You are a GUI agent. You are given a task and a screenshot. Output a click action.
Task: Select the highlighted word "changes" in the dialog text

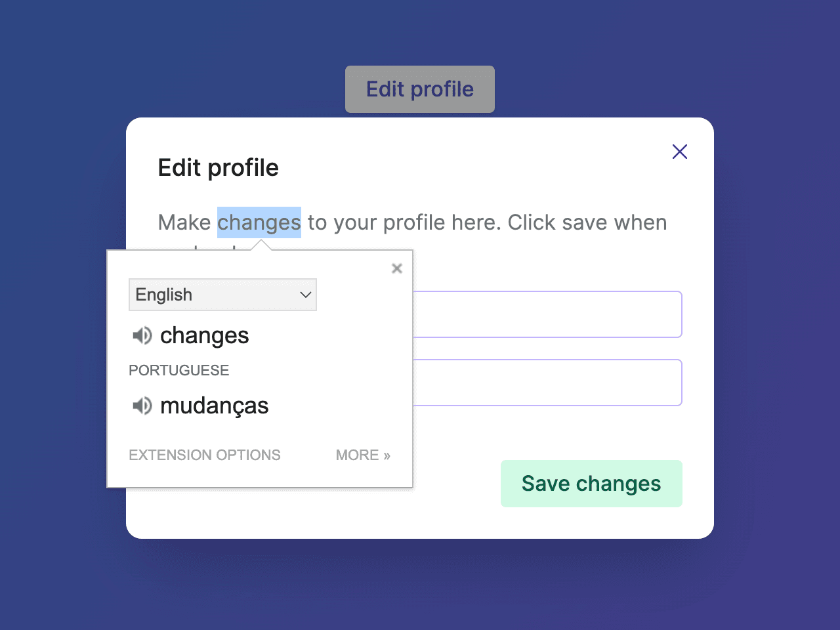pyautogui.click(x=259, y=222)
